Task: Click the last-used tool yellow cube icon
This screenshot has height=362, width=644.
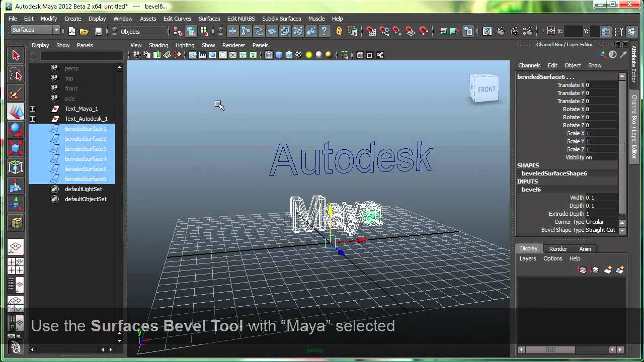Action: point(16,223)
